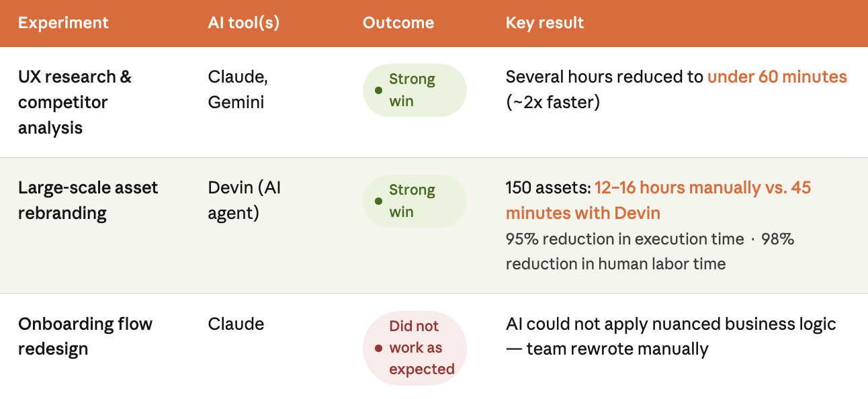Click the "Experiment" column header
The image size is (868, 399).
63,23
